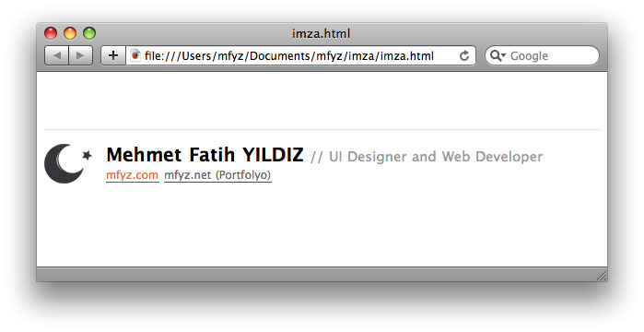The height and width of the screenshot is (332, 644).
Task: Click the imza.html window title
Action: (322, 33)
